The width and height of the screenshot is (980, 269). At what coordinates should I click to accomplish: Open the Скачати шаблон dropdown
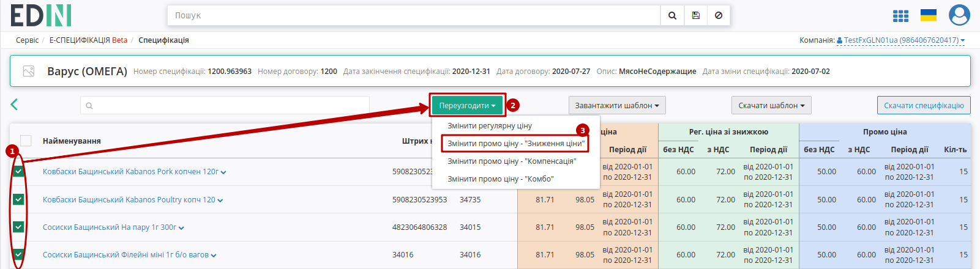pos(771,105)
